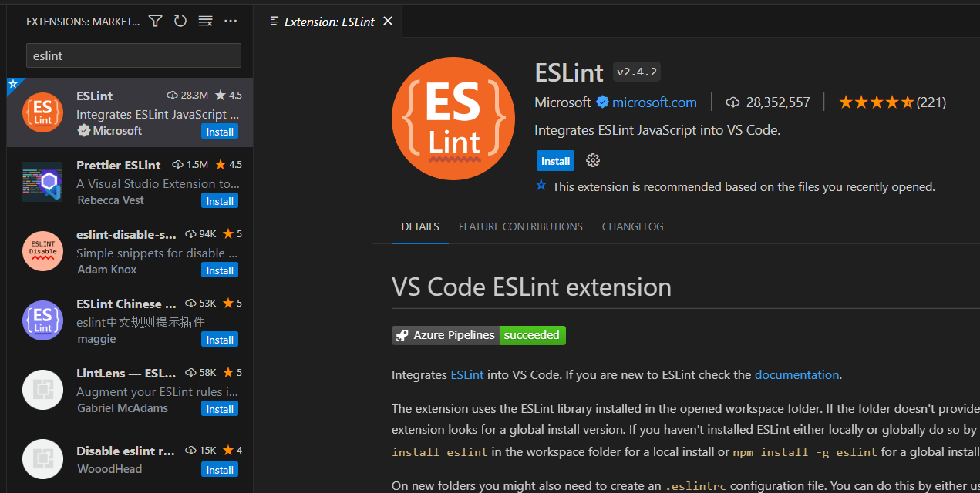Close the Extension: ESLint tab
The height and width of the screenshot is (493, 980).
pos(388,22)
